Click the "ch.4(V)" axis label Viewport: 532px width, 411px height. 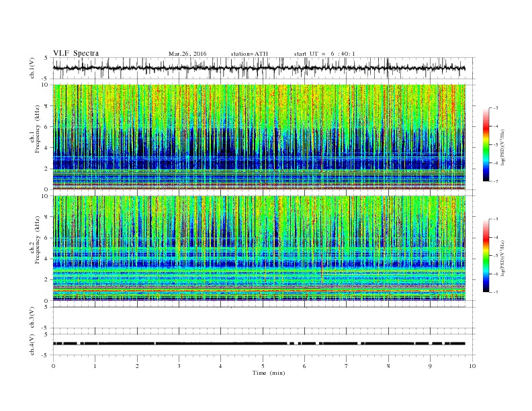pos(32,345)
